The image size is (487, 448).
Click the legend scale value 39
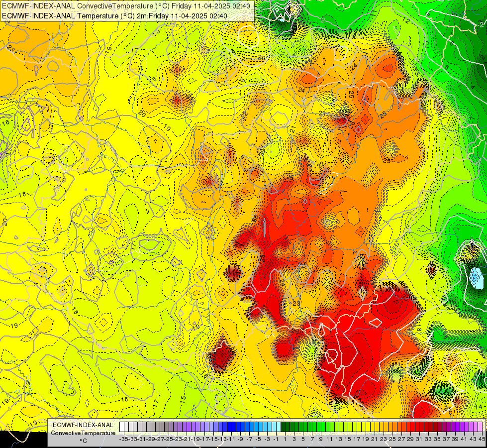pyautogui.click(x=455, y=440)
